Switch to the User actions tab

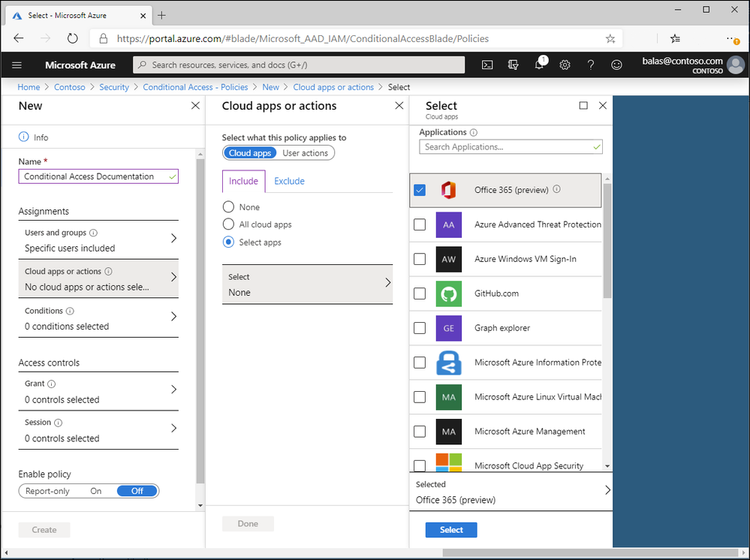[305, 152]
